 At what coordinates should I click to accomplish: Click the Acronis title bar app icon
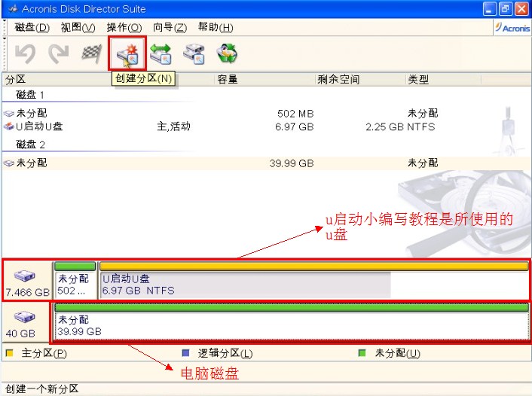(x=14, y=9)
